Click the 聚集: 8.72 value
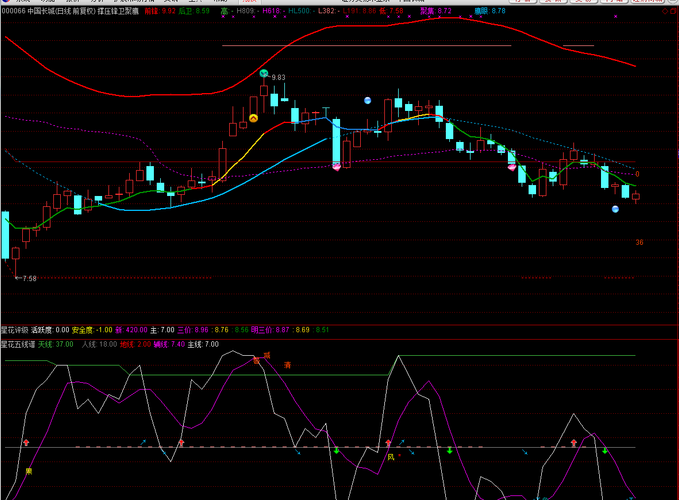The height and width of the screenshot is (500, 679). 436,11
